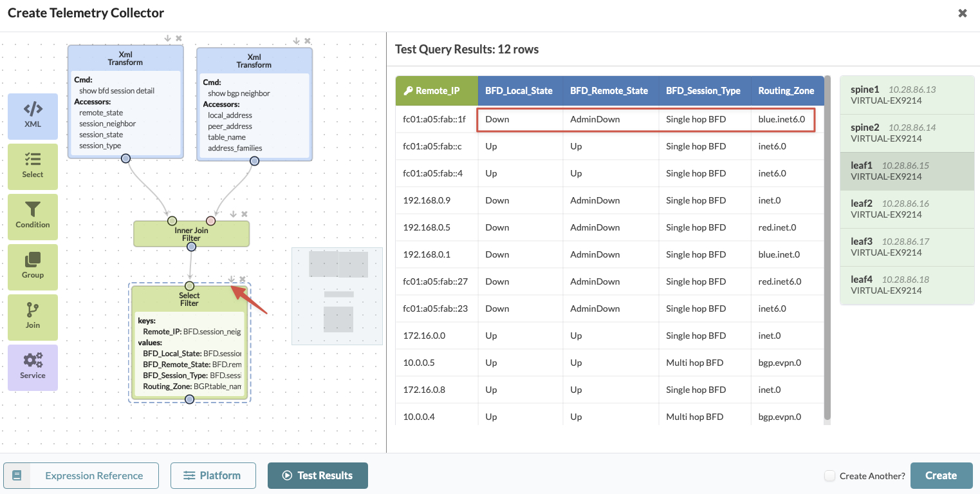Select the Inner Join Filter node
980x494 pixels.
pos(191,234)
